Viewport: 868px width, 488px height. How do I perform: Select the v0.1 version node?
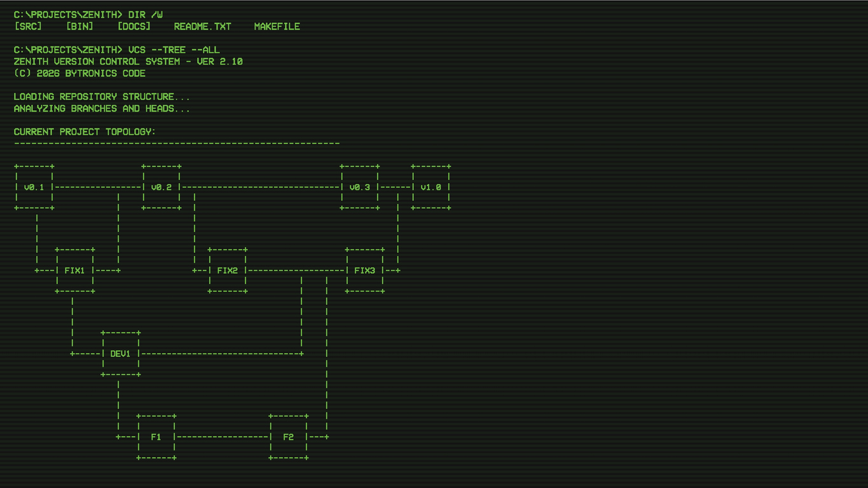[x=34, y=187]
